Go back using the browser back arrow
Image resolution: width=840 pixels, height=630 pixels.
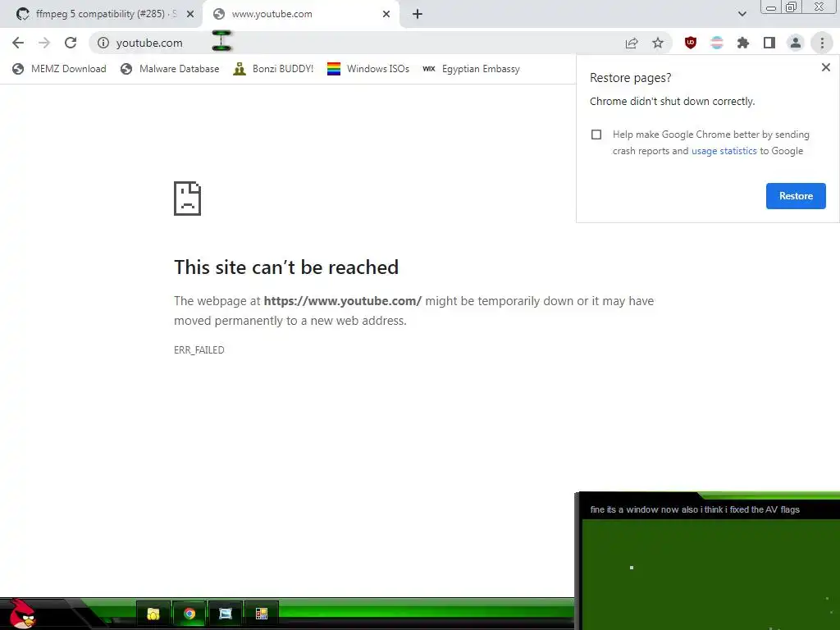click(x=18, y=43)
